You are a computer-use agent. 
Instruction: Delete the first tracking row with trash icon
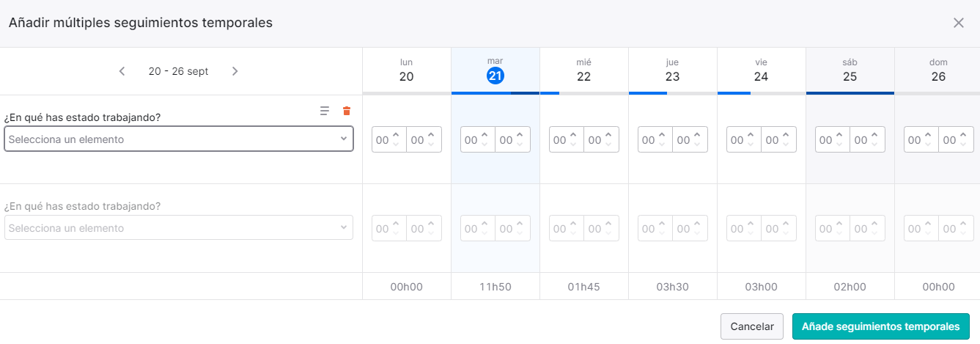click(x=347, y=111)
